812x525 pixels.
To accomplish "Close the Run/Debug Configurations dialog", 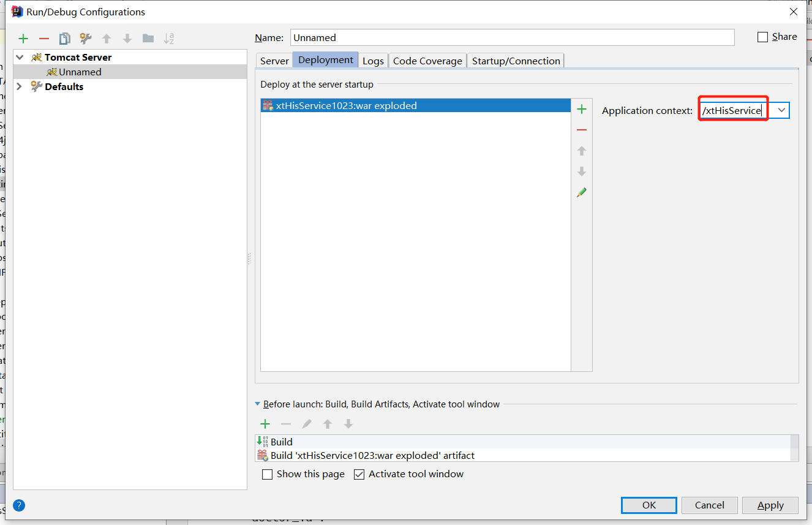I will [x=794, y=12].
